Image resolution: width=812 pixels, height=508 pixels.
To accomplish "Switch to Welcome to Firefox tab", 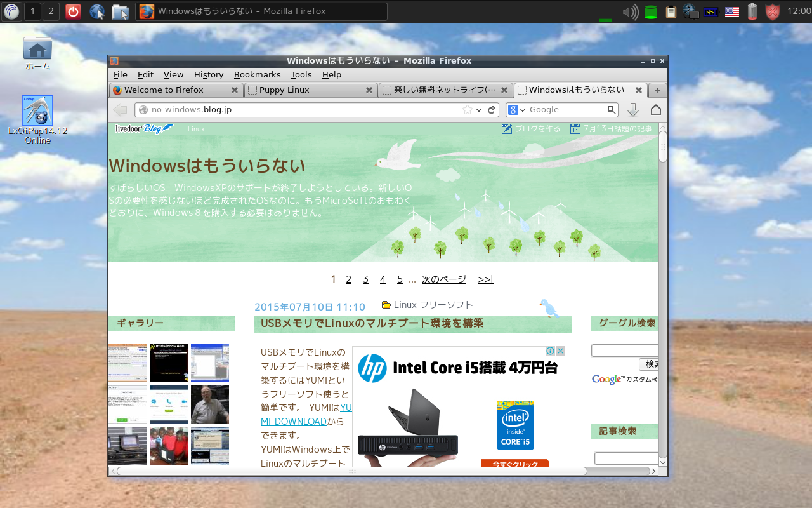I will click(176, 90).
